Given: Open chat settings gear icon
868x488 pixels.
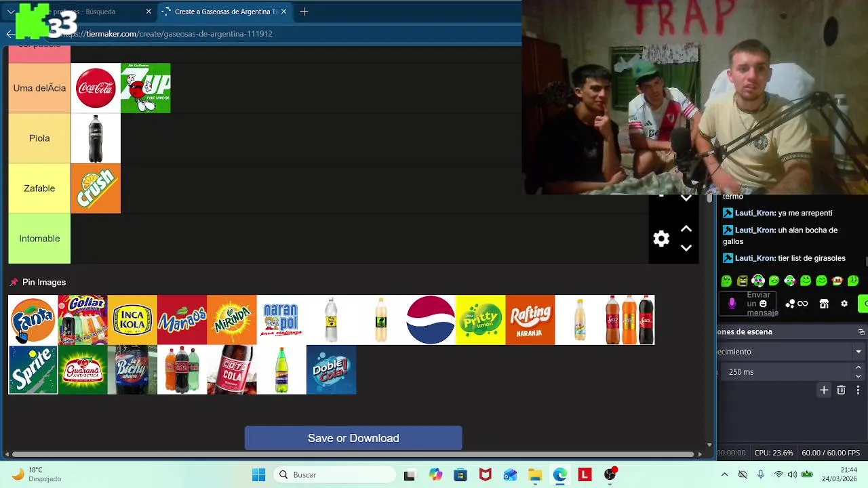Looking at the screenshot, I should coord(844,304).
